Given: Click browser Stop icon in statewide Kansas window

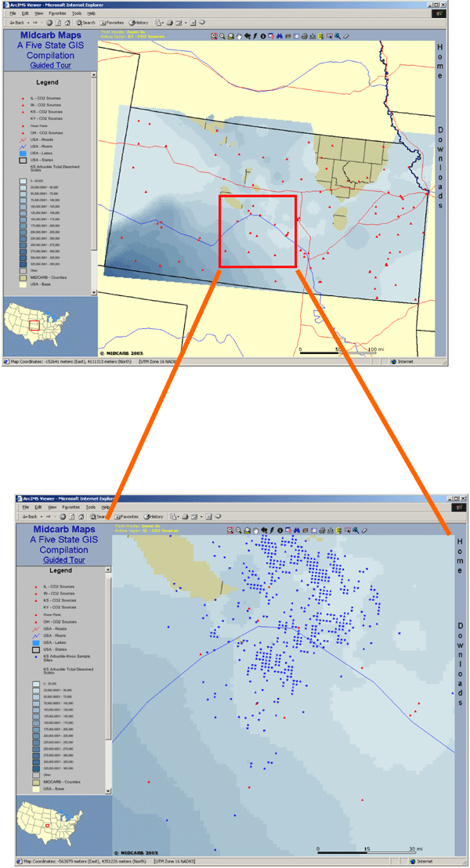Looking at the screenshot, I should 49,23.
